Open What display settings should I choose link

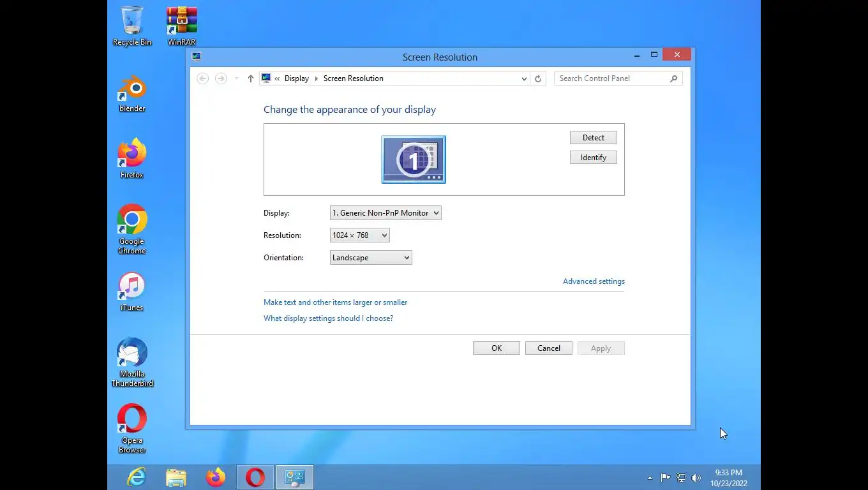pyautogui.click(x=328, y=318)
